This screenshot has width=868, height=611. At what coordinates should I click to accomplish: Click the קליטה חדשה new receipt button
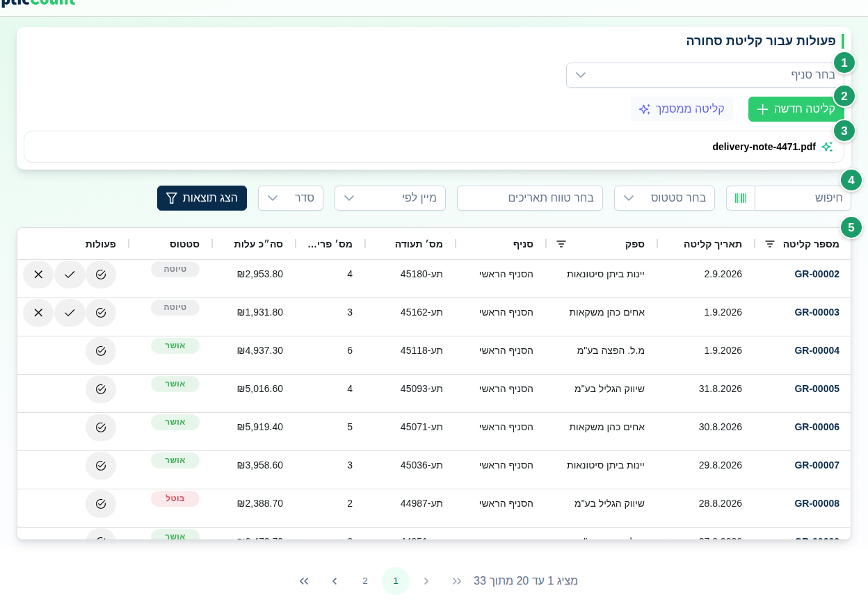(x=796, y=109)
